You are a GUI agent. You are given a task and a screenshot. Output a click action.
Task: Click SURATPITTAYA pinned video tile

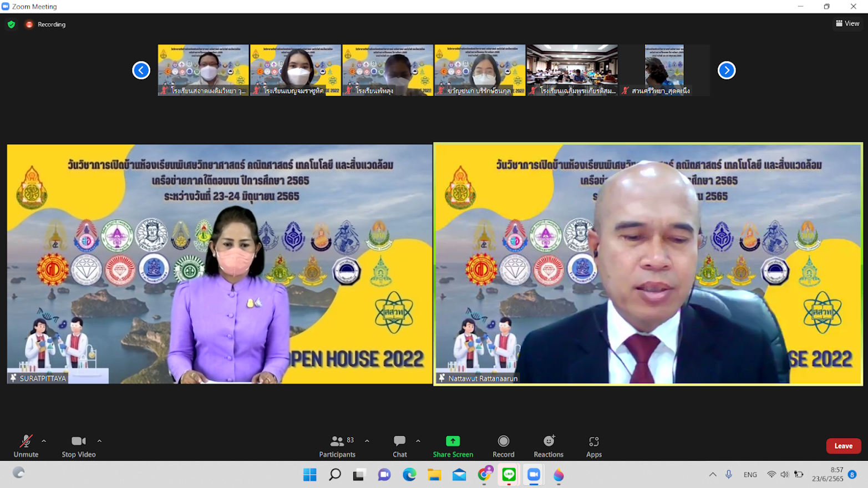[220, 264]
